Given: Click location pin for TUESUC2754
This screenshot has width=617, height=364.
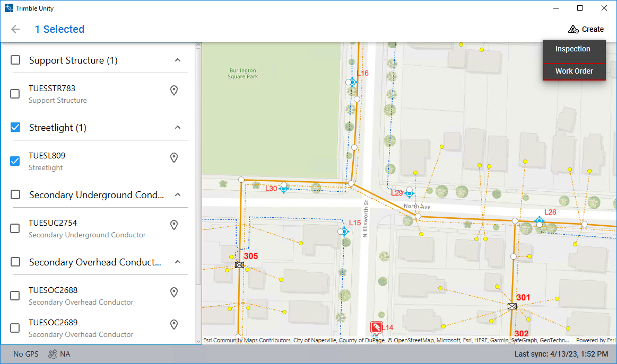Looking at the screenshot, I should coord(173,225).
